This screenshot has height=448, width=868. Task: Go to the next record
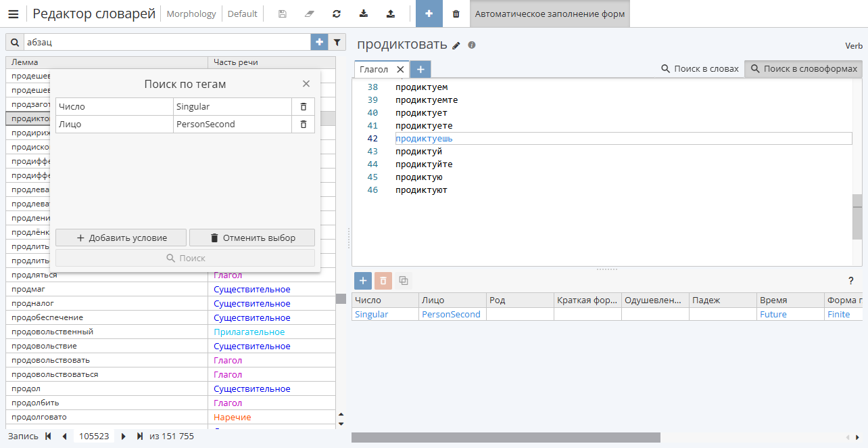point(124,436)
